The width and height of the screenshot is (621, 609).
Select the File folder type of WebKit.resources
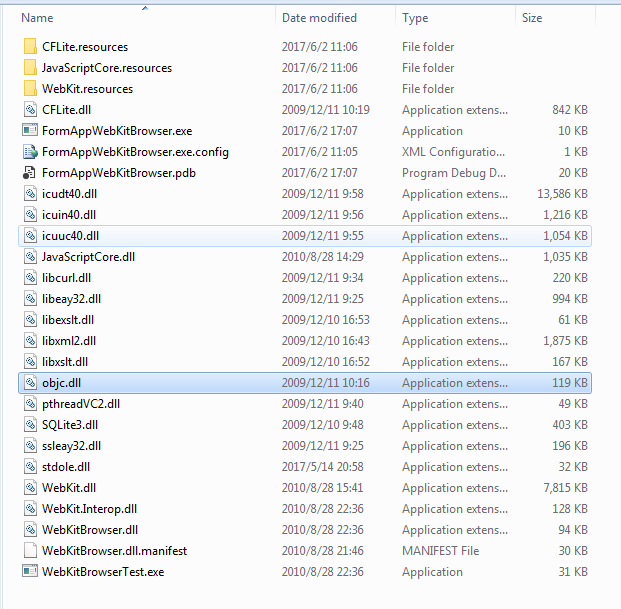tap(428, 89)
